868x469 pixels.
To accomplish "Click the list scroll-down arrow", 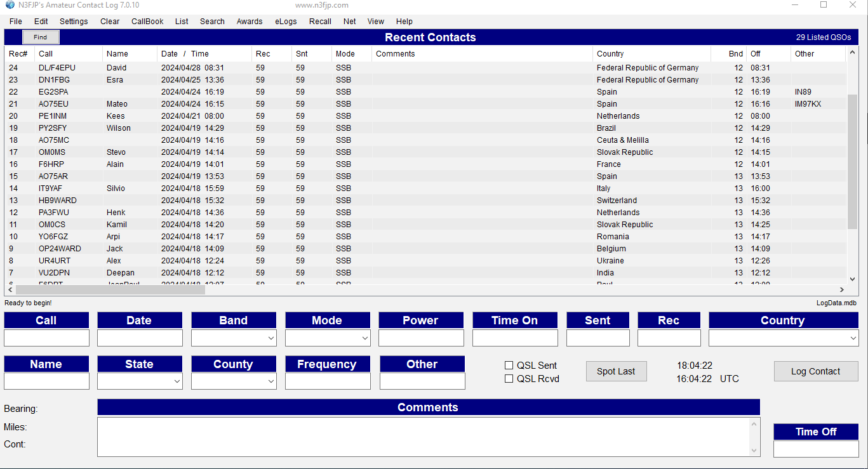I will click(853, 278).
